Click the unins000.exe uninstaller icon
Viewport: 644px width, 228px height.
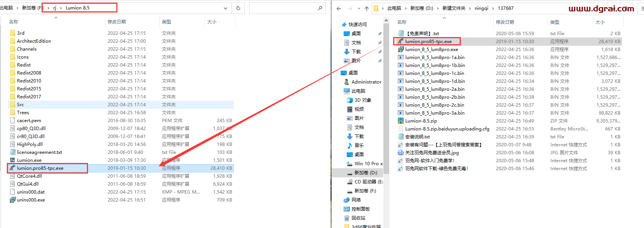pyautogui.click(x=12, y=200)
